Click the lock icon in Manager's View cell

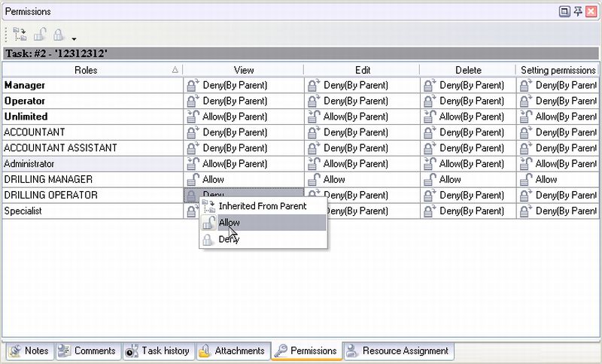(x=193, y=86)
